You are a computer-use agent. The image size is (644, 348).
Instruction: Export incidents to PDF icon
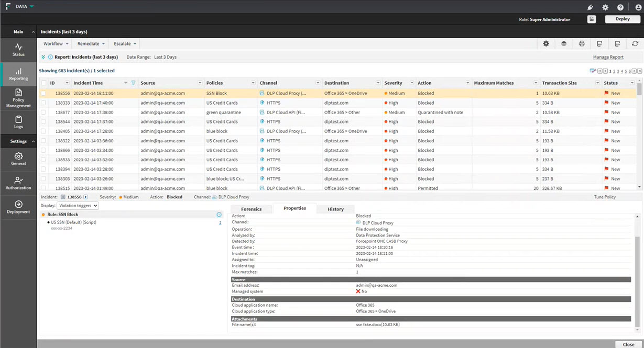599,44
